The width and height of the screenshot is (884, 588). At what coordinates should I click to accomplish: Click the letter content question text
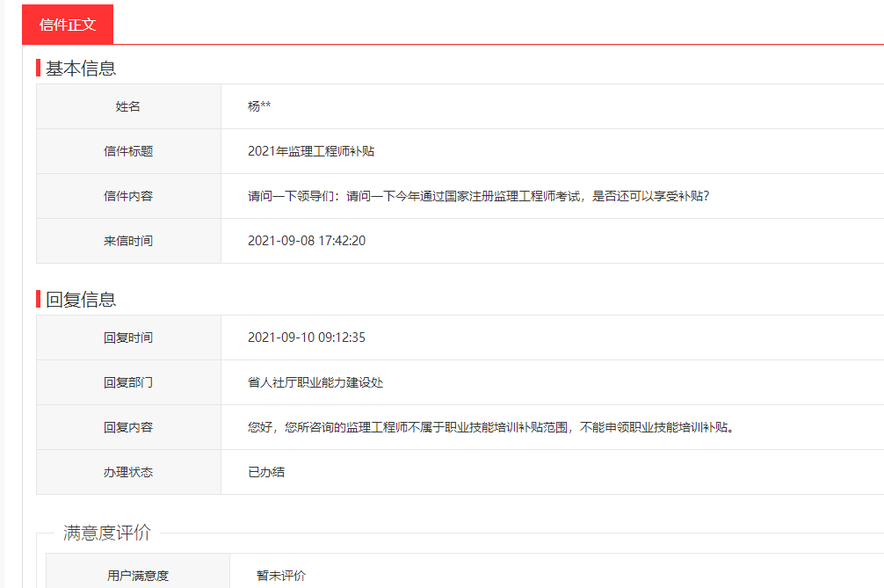click(478, 196)
